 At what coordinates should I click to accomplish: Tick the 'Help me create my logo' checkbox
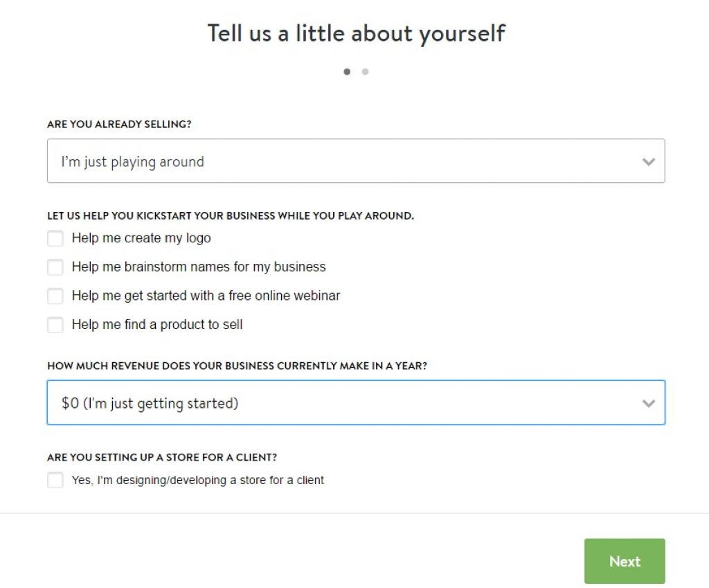click(55, 238)
